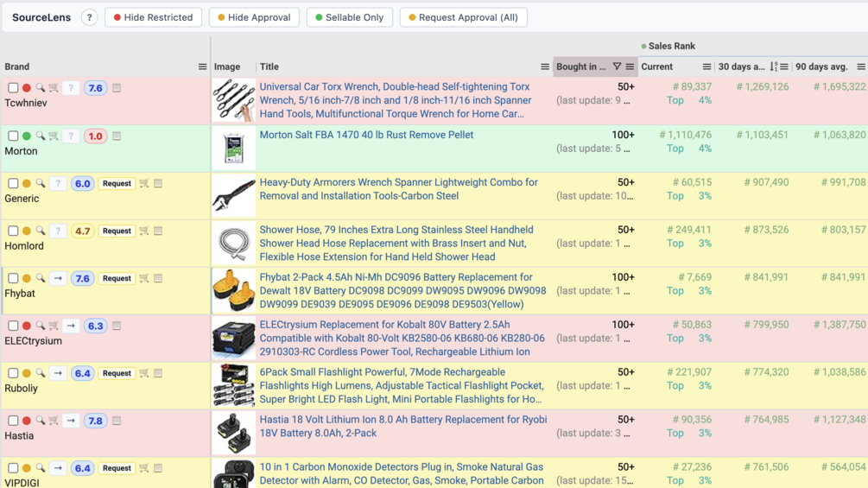This screenshot has width=868, height=488.
Task: Select the Homlord row checkbox
Action: [13, 231]
